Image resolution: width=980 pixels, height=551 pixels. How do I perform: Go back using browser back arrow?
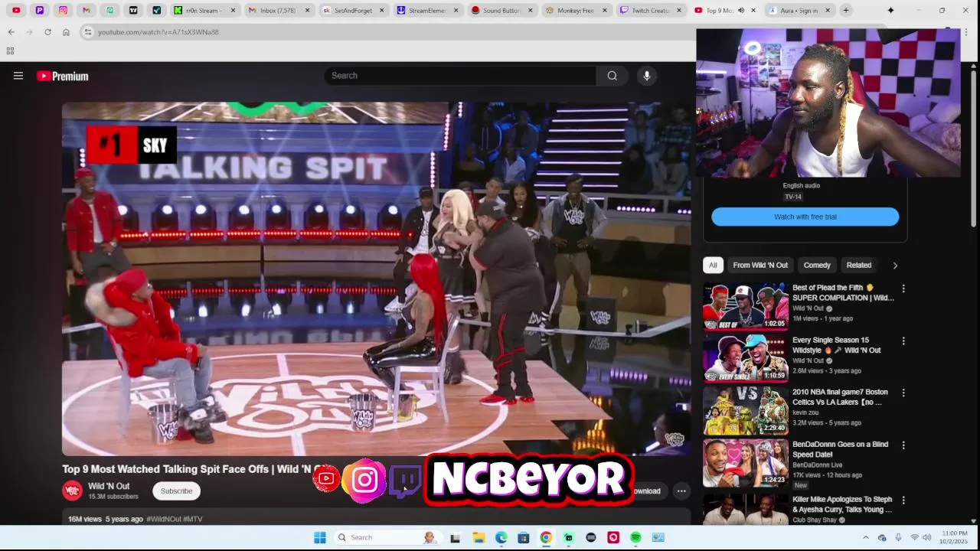(x=11, y=32)
